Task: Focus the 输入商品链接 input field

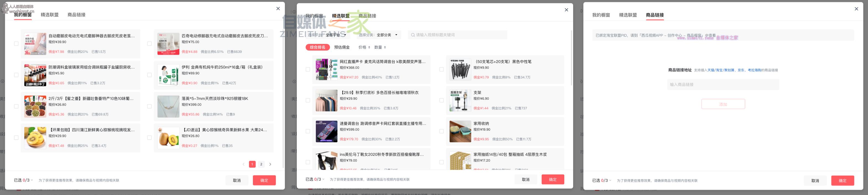Action: coord(723,85)
